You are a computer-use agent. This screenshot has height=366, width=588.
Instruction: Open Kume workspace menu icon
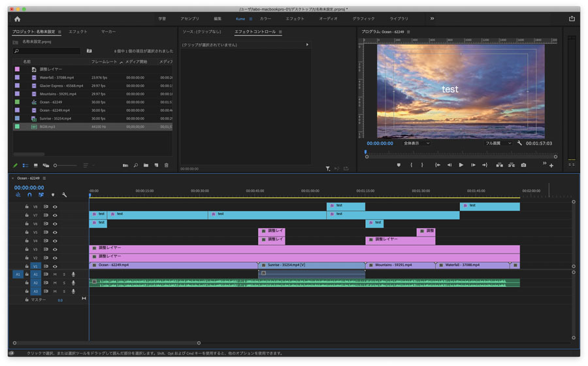pos(251,19)
